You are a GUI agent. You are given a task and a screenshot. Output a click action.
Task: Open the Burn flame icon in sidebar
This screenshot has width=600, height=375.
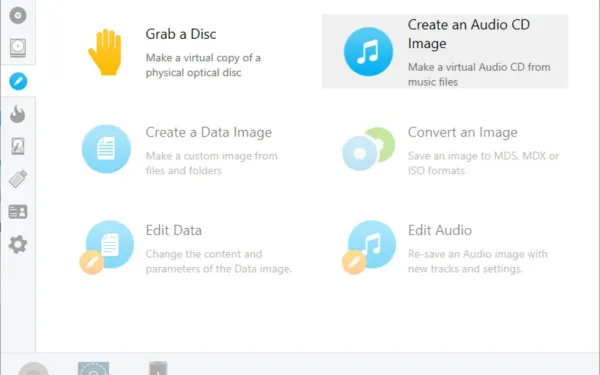18,114
